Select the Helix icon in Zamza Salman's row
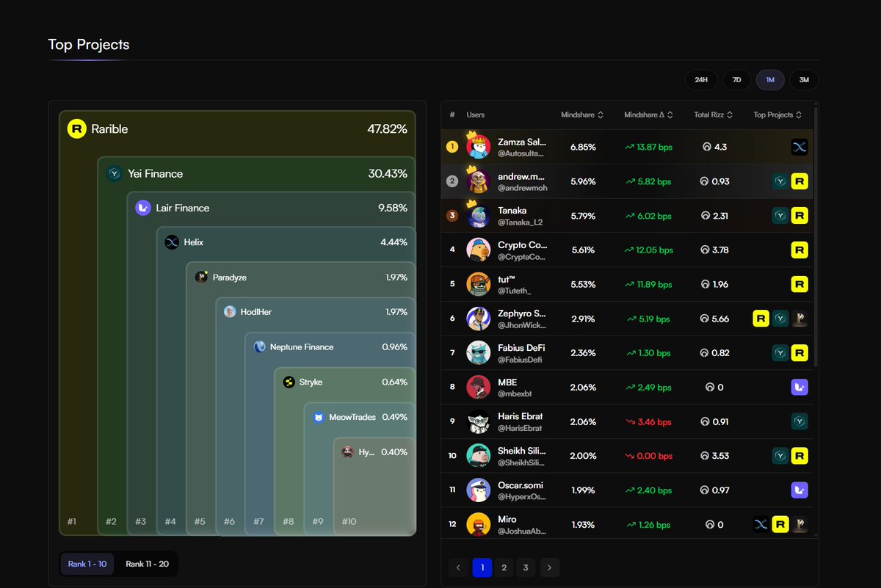The height and width of the screenshot is (588, 881). pyautogui.click(x=800, y=146)
